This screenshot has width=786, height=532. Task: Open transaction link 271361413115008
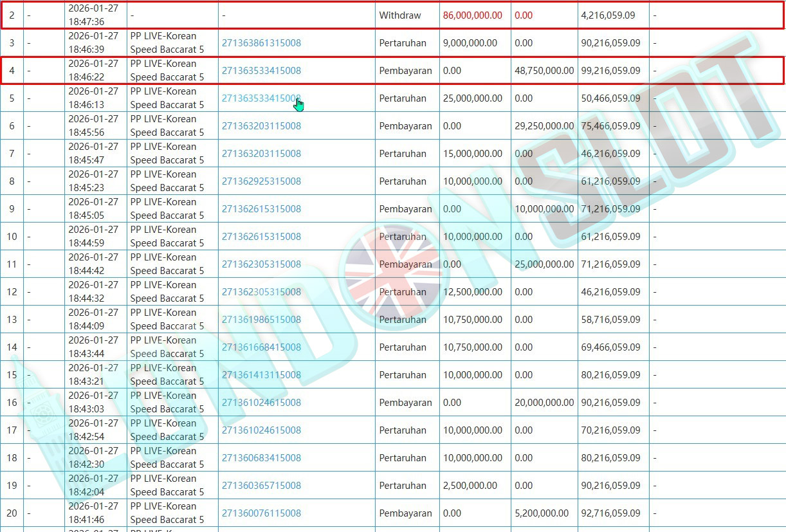261,375
